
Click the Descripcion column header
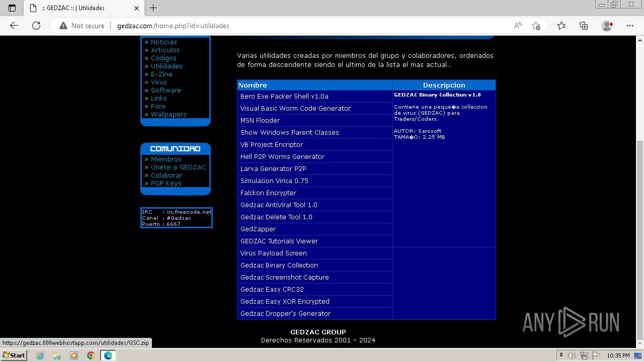click(x=444, y=85)
